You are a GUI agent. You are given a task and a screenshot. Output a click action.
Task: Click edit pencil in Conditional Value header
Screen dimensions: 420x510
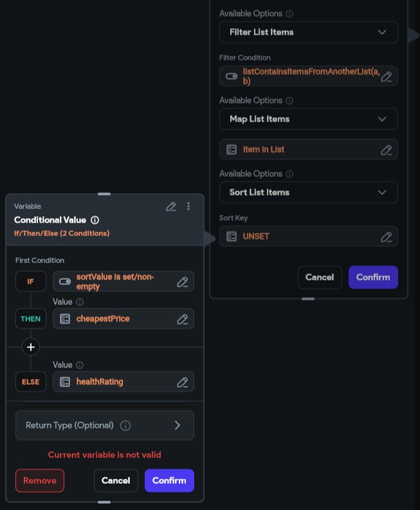pos(171,206)
